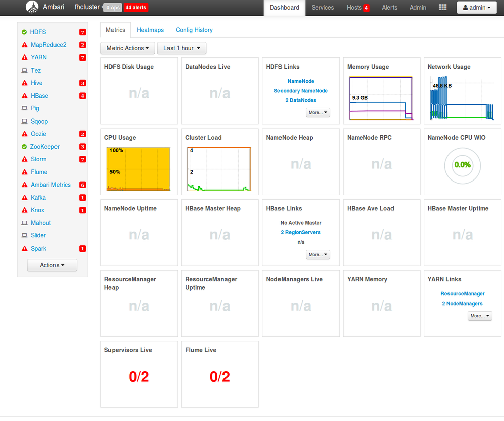The height and width of the screenshot is (421, 504).
Task: Click the Ambari logo icon
Action: click(x=32, y=7)
